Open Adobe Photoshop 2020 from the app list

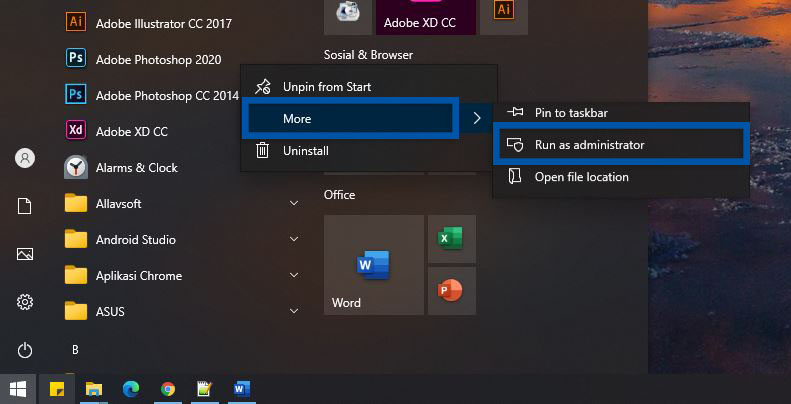click(x=158, y=59)
